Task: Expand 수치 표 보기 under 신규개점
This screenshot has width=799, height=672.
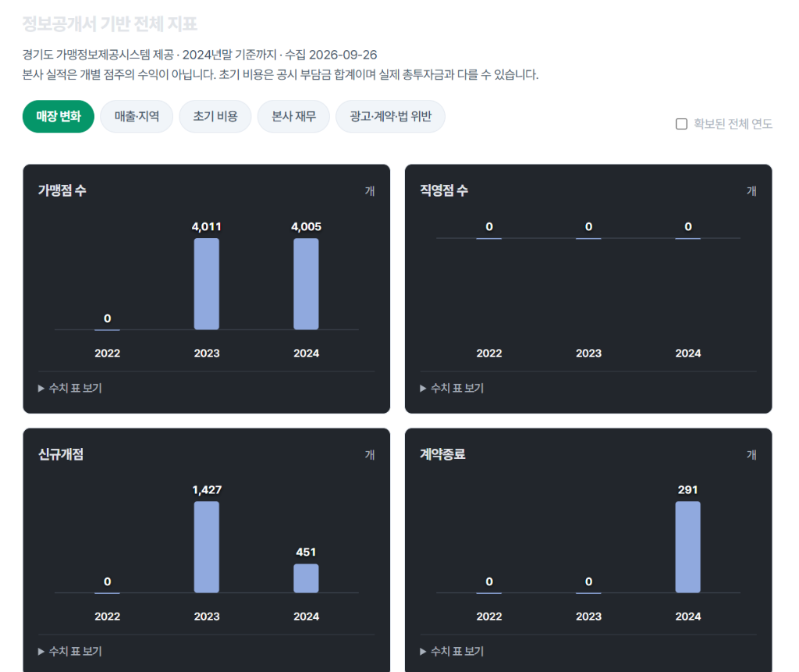Action: tap(70, 652)
